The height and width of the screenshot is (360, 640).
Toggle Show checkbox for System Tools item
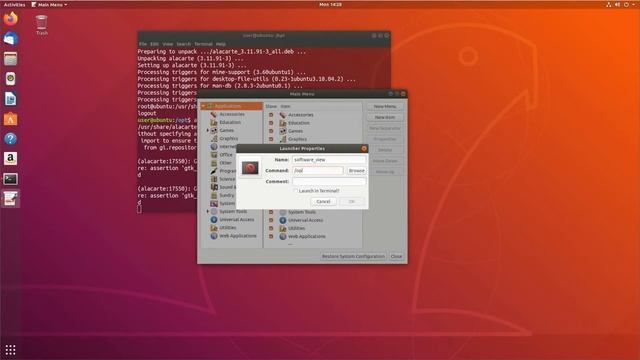271,212
